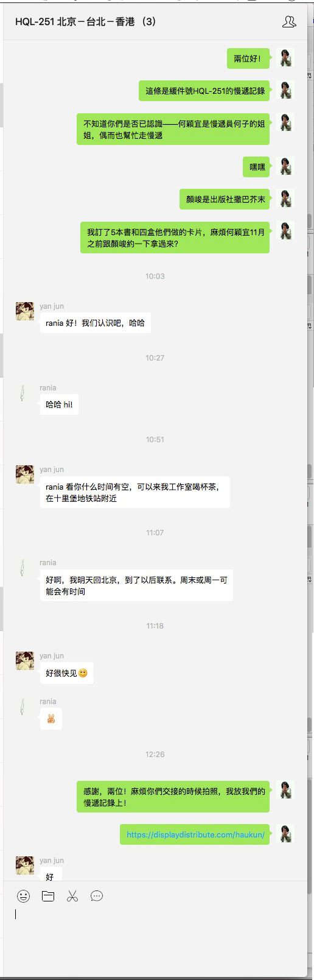Screen dimensions: 314x980
Task: Click the '好很快见' message with smiley
Action: (67, 673)
